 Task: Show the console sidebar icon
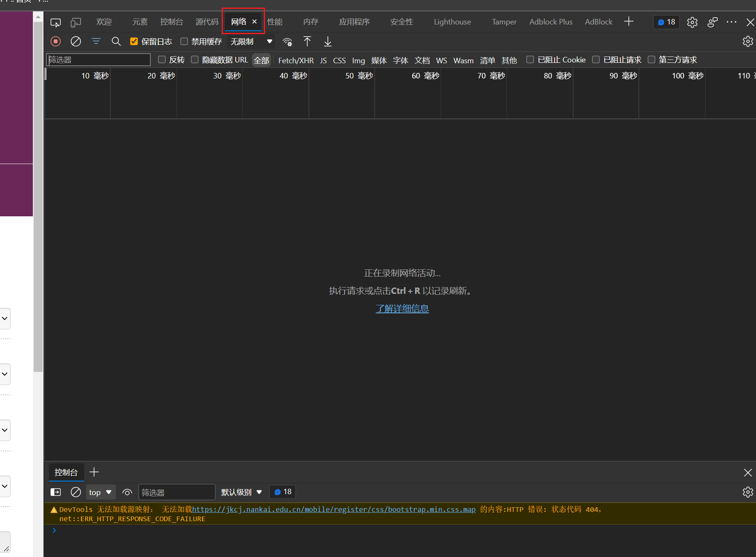[56, 492]
